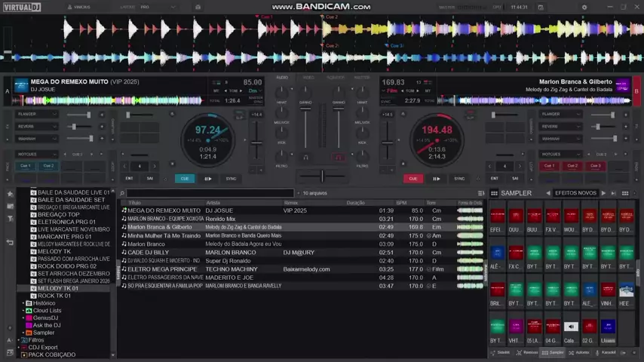Click the Artista column header
Viewport: 644px width, 362px height.
213,203
